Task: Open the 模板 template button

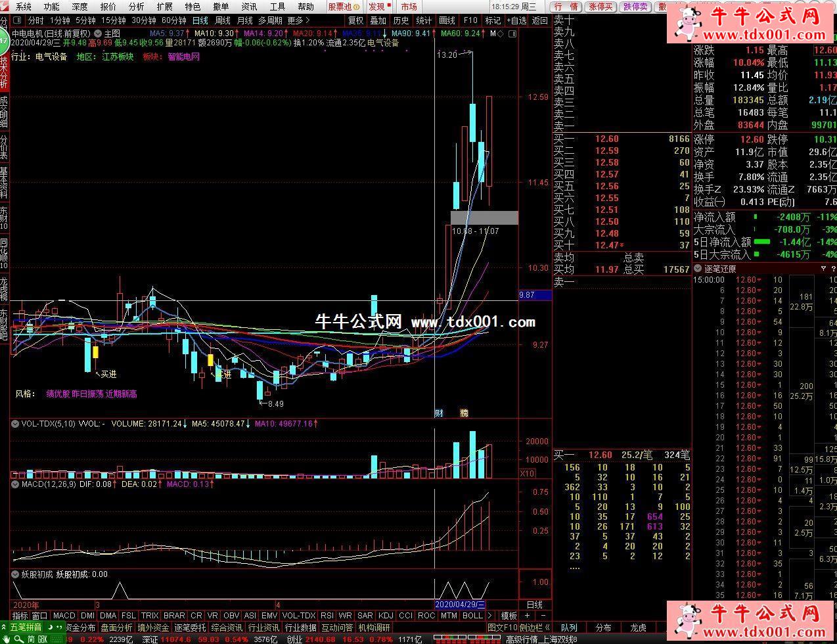Action: pos(509,616)
